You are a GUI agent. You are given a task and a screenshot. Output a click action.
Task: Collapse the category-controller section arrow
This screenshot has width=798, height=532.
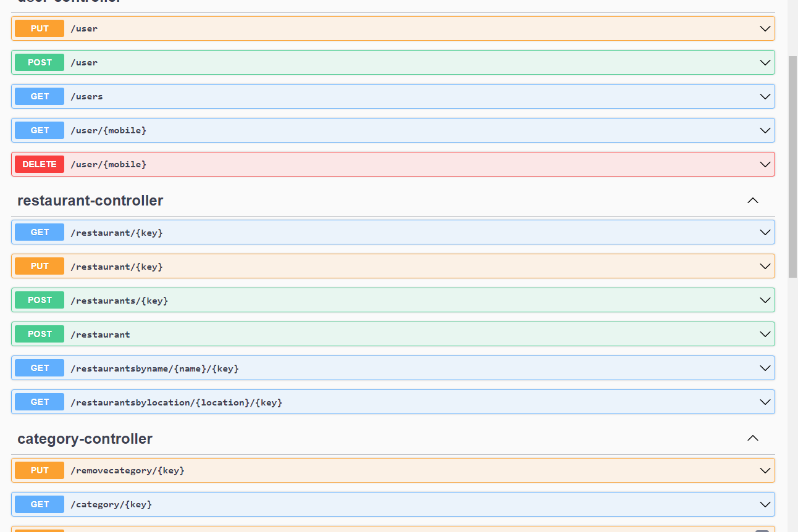(752, 438)
